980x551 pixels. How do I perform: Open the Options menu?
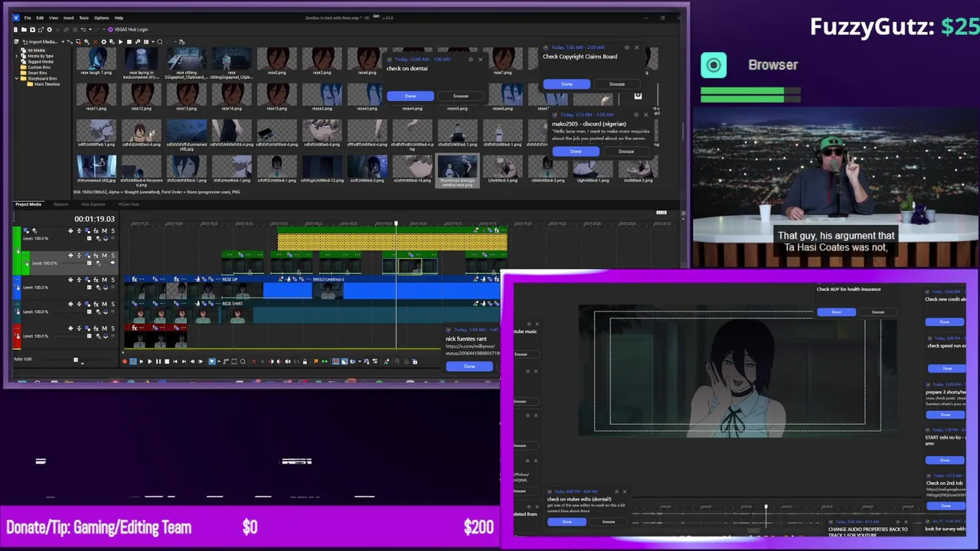tap(101, 18)
